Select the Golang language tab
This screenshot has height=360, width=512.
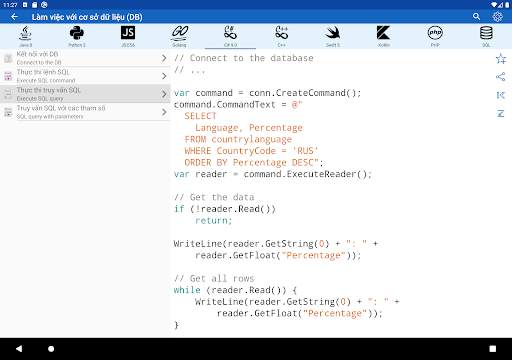point(179,36)
